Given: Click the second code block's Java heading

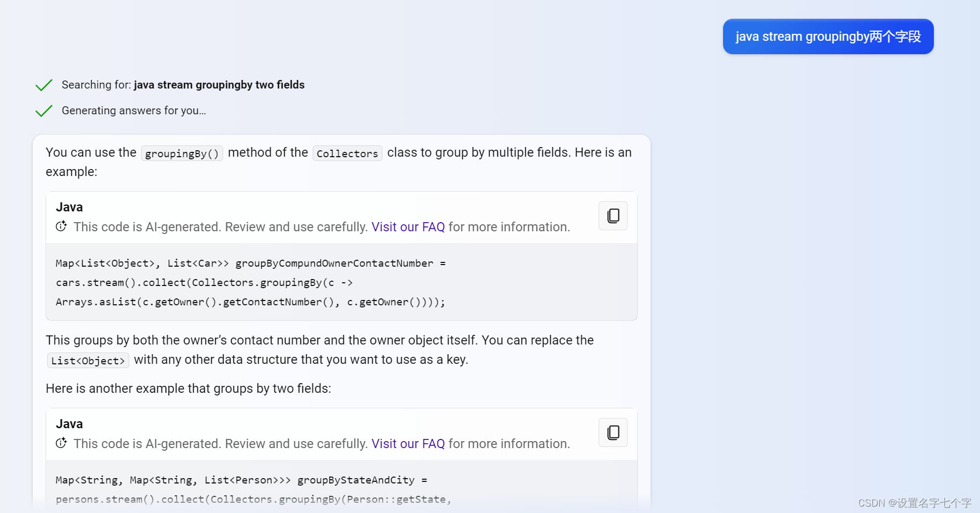Looking at the screenshot, I should click(x=69, y=424).
